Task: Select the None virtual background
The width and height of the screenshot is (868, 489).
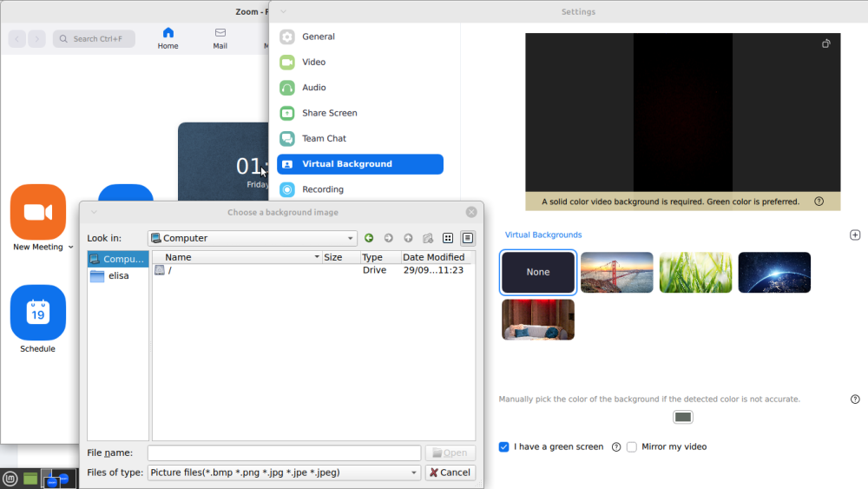Action: click(538, 272)
